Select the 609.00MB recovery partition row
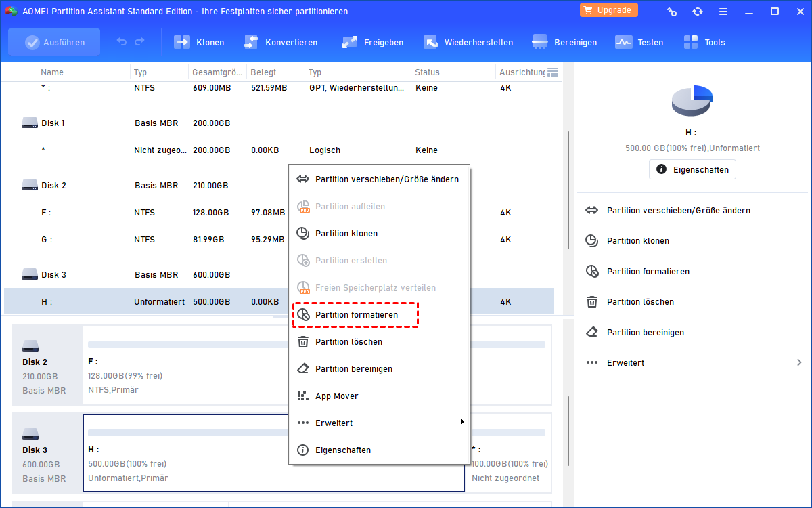812x508 pixels. tap(279, 88)
